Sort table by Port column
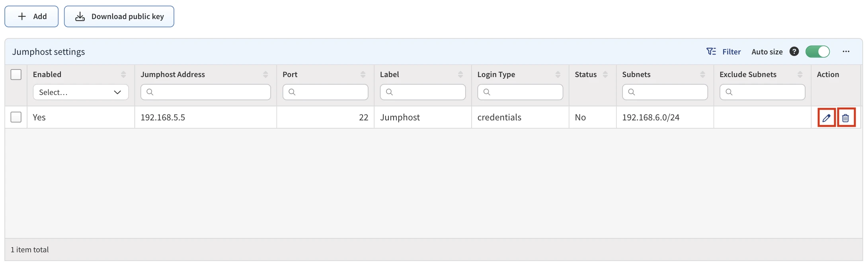The height and width of the screenshot is (265, 868). (363, 75)
